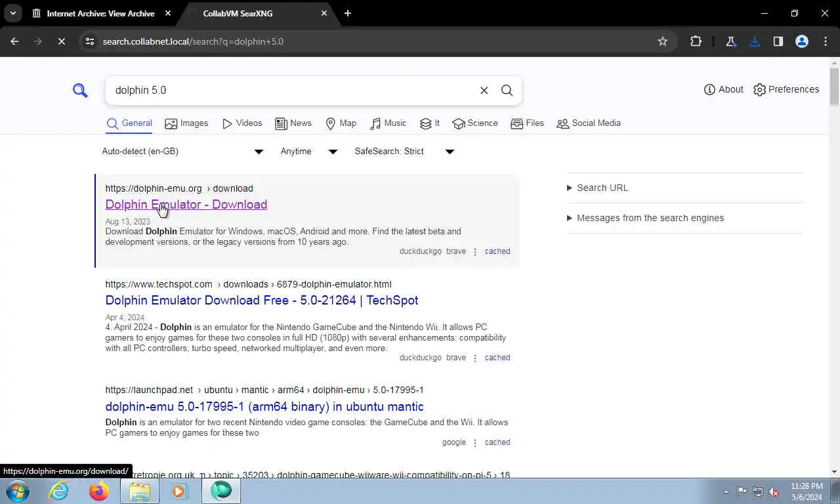Launch Internet Explorer from the taskbar

click(58, 491)
